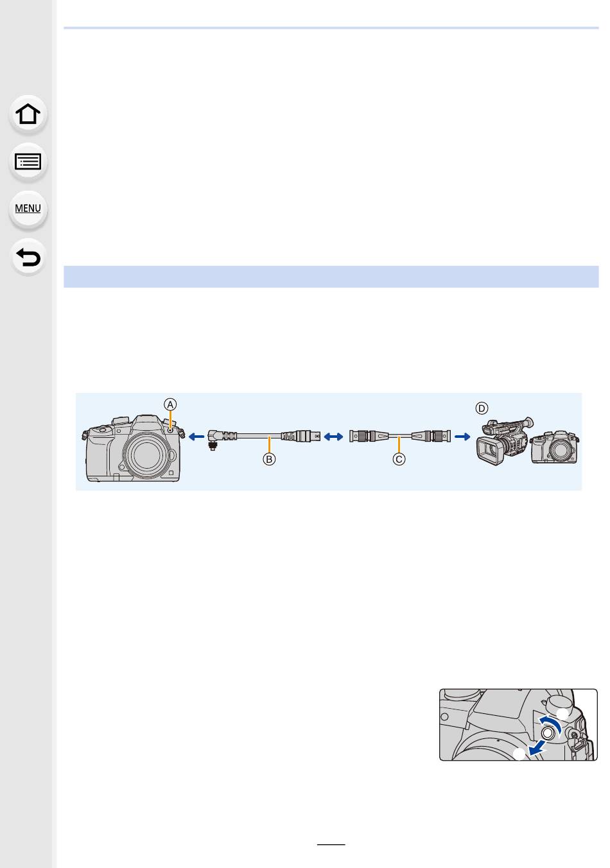Click the small camera beside the camcorder
This screenshot has width=610, height=868.
coord(555,446)
